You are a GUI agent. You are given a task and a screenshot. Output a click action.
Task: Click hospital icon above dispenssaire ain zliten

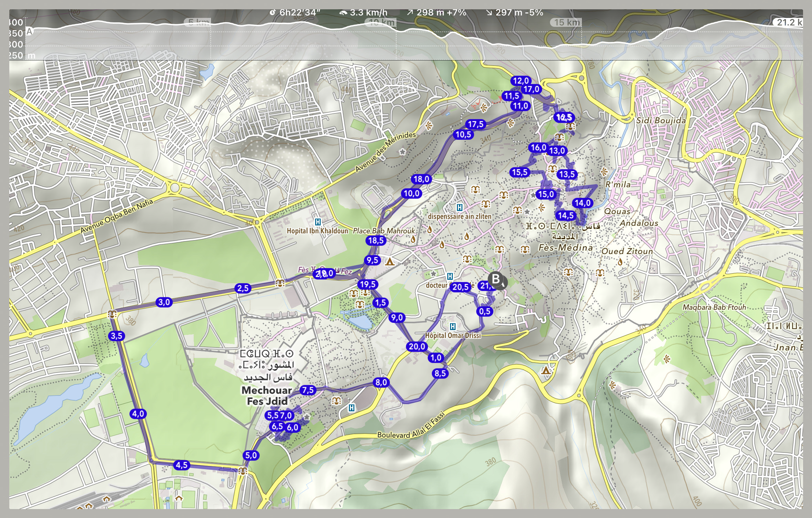pos(459,207)
